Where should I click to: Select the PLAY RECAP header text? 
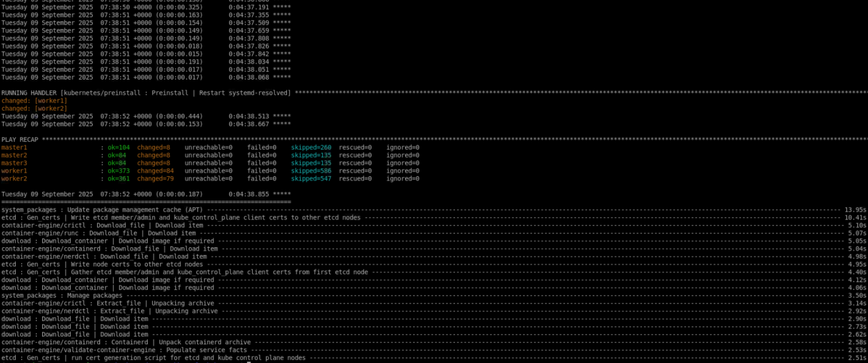coord(18,139)
